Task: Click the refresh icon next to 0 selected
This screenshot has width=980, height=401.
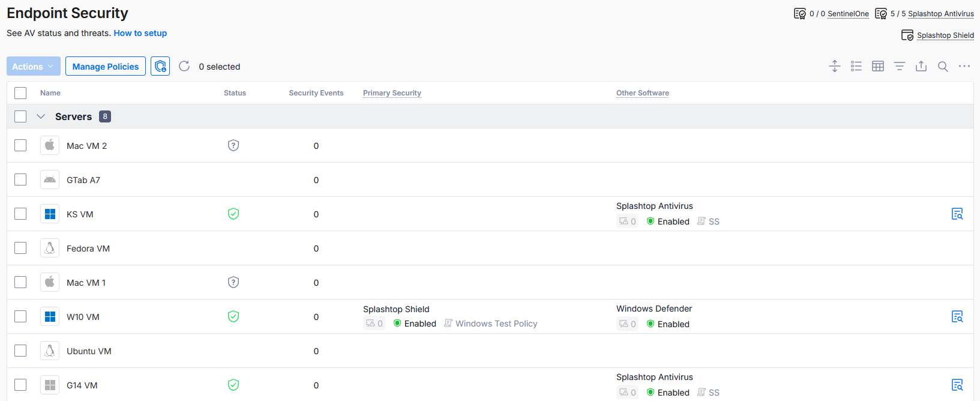Action: [x=184, y=66]
